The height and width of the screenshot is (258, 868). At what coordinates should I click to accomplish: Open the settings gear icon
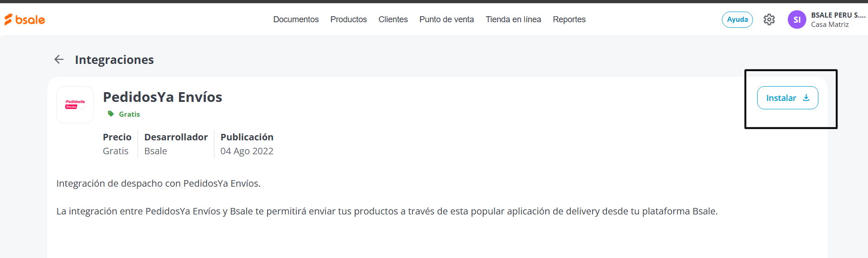click(769, 19)
